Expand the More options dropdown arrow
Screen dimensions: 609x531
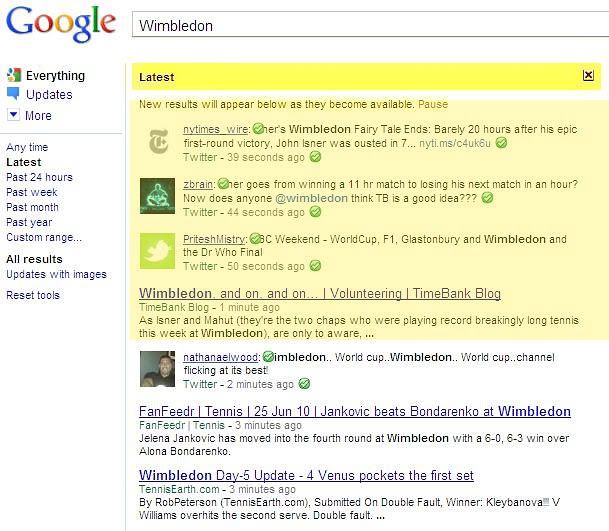point(13,115)
